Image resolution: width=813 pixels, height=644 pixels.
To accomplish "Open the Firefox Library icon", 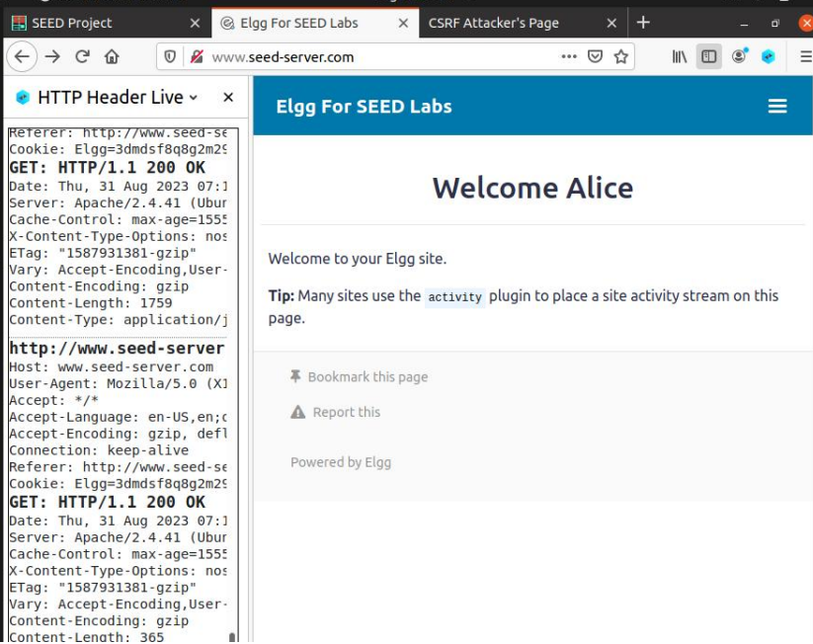I will coord(679,56).
